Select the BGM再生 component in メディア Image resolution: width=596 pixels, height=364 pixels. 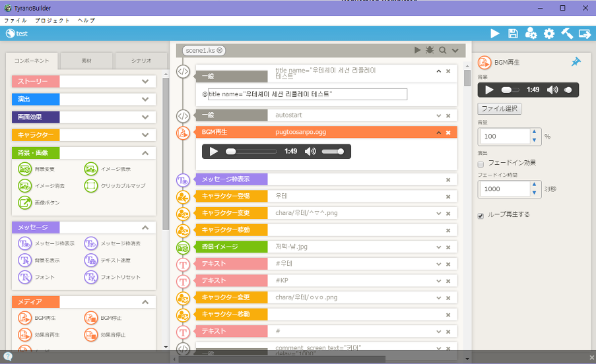point(37,318)
